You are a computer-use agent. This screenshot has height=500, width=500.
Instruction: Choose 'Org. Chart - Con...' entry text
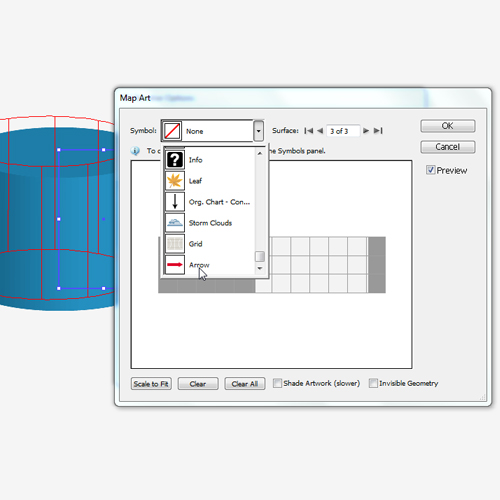(x=219, y=202)
